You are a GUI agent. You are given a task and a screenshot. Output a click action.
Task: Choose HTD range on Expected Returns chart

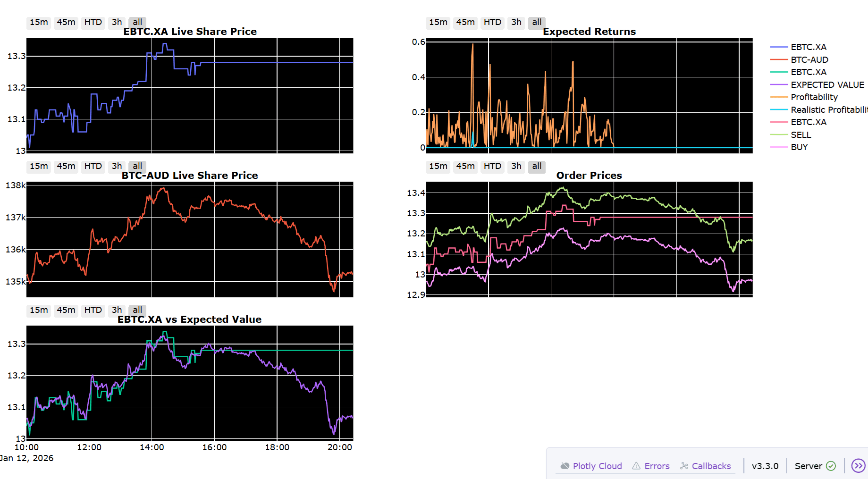click(x=492, y=22)
